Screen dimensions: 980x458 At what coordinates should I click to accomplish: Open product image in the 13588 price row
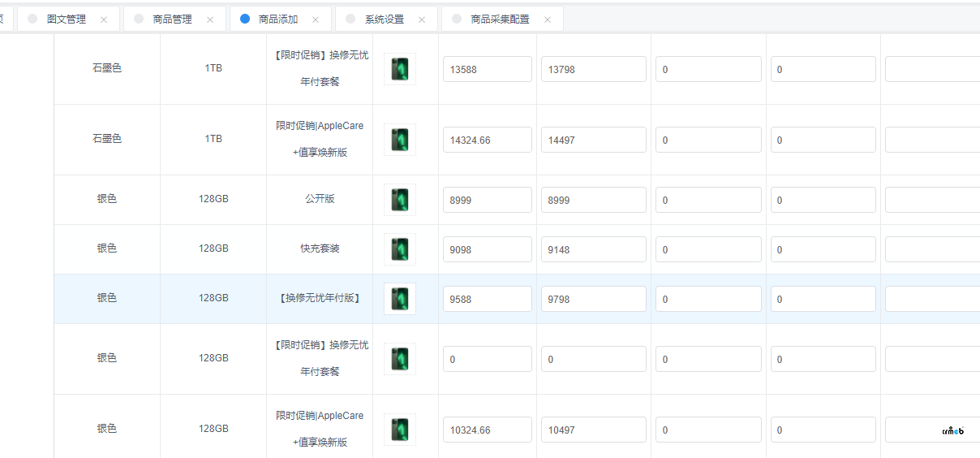(400, 69)
